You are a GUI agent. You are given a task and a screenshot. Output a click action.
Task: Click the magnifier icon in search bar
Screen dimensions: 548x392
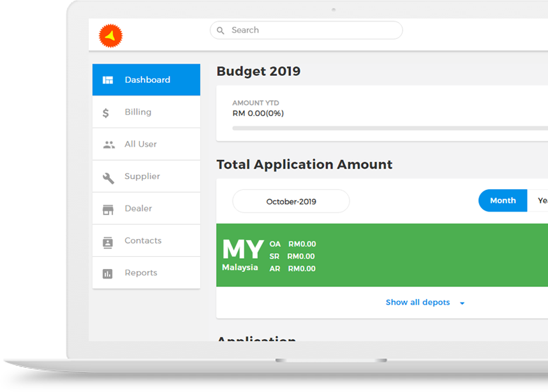(x=221, y=31)
